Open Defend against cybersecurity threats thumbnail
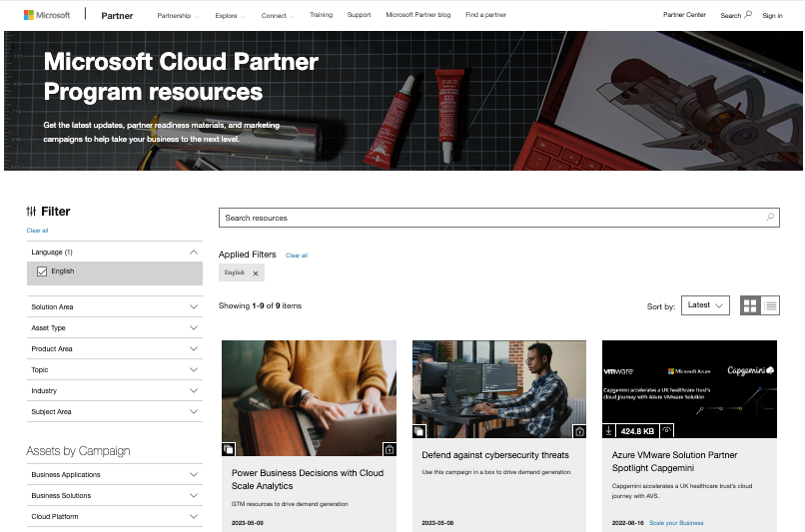Viewport: 805px width, 532px height. coord(499,389)
